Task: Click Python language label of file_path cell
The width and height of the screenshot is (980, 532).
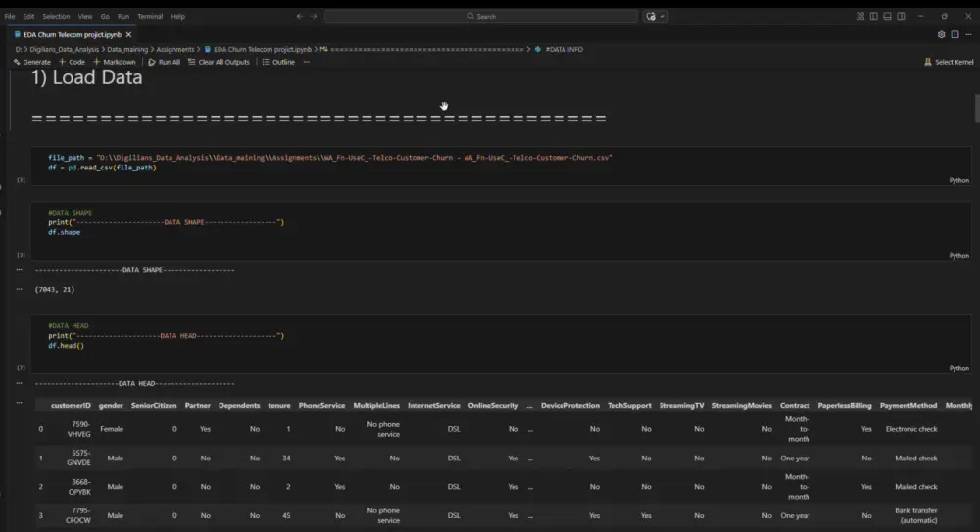Action: [x=958, y=180]
